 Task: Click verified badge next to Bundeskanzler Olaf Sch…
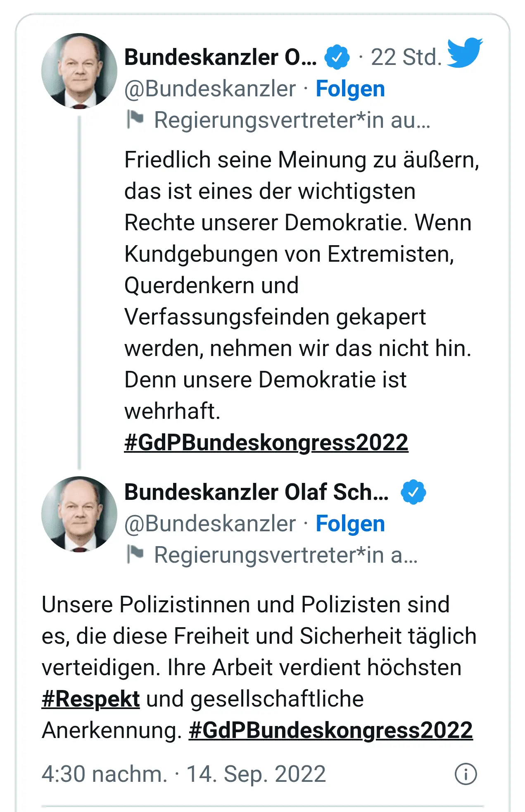tap(413, 492)
